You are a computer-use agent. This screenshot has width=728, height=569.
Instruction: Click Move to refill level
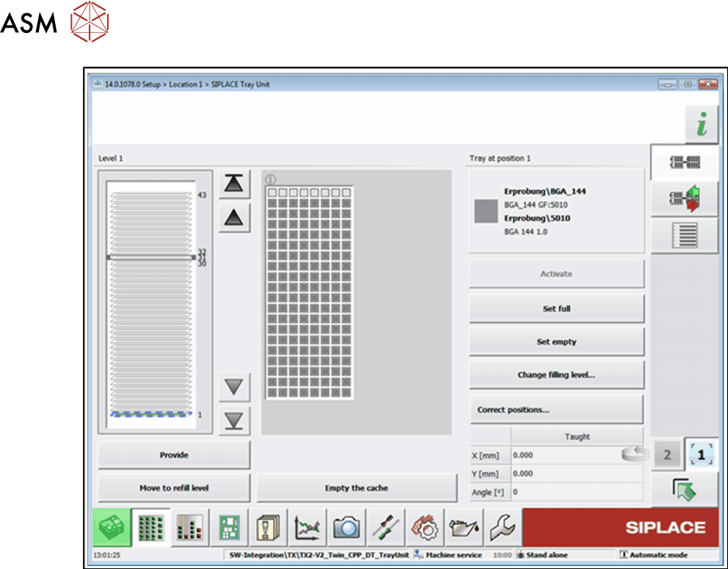[x=174, y=488]
